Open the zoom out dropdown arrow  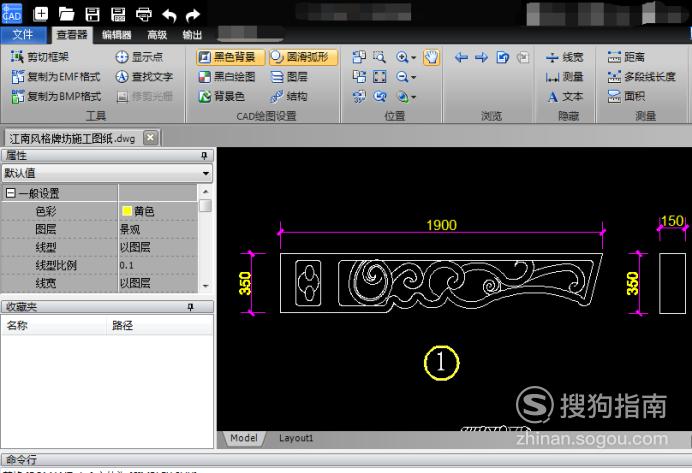pos(414,77)
